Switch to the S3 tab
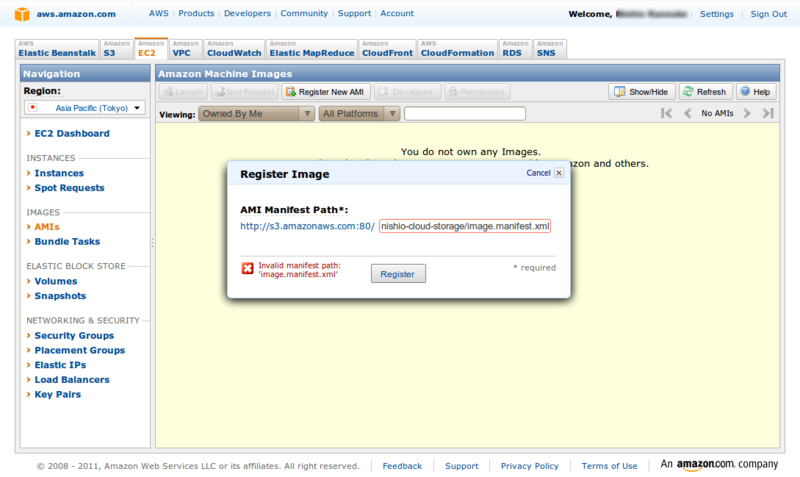Screen dimensions: 800x477 click(116, 49)
